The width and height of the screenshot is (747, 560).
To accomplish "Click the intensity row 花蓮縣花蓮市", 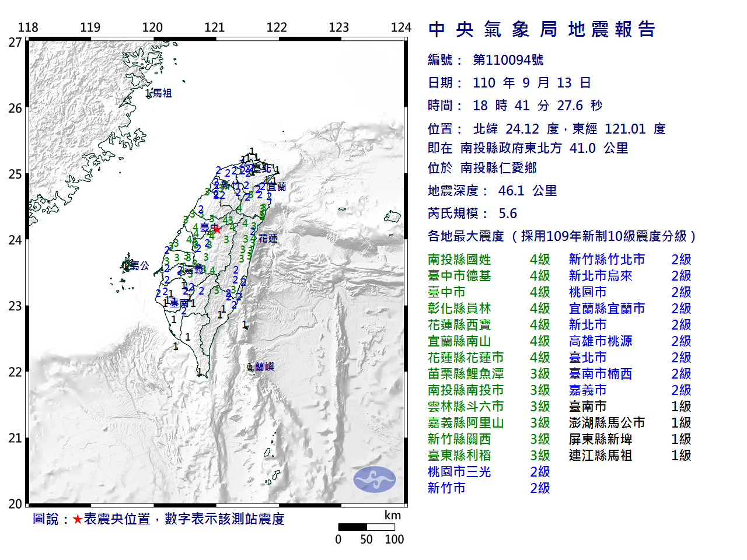I will coord(489,358).
